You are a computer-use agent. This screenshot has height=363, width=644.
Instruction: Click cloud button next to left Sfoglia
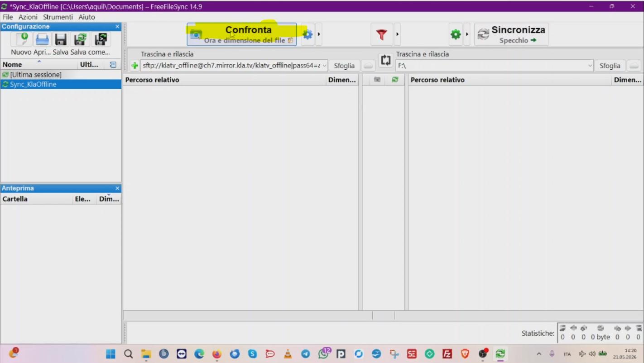[368, 66]
